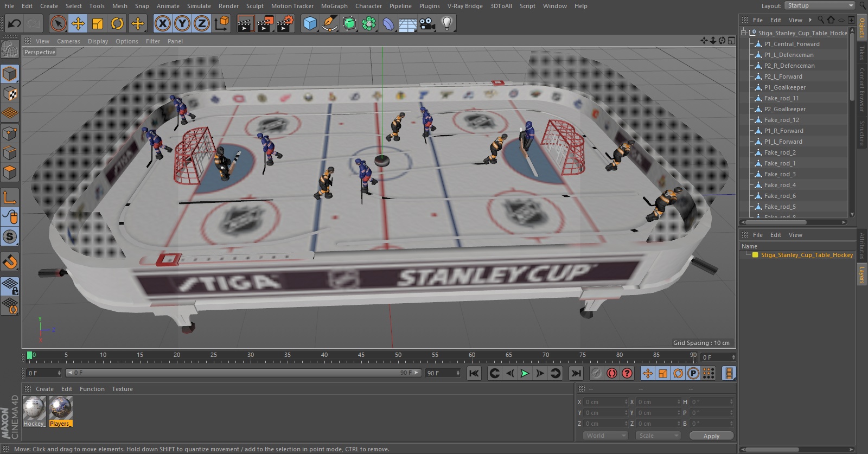Click the green subdivision generator icon

point(349,23)
